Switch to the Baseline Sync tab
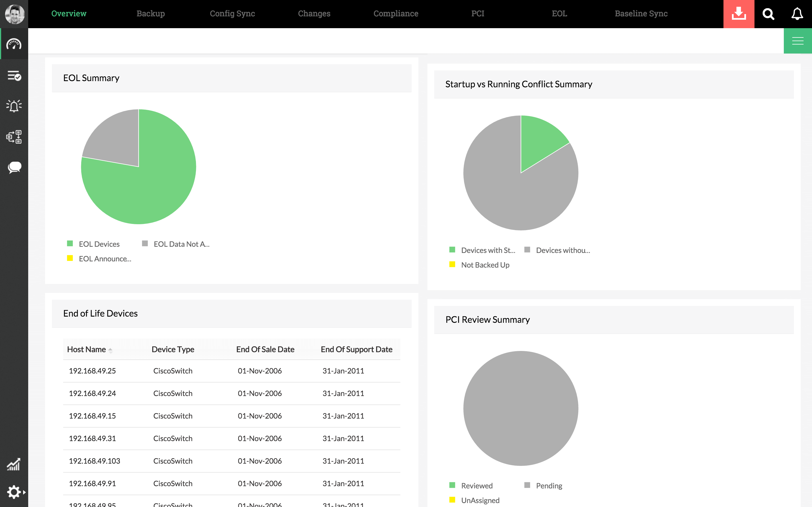This screenshot has height=507, width=812. 641,14
